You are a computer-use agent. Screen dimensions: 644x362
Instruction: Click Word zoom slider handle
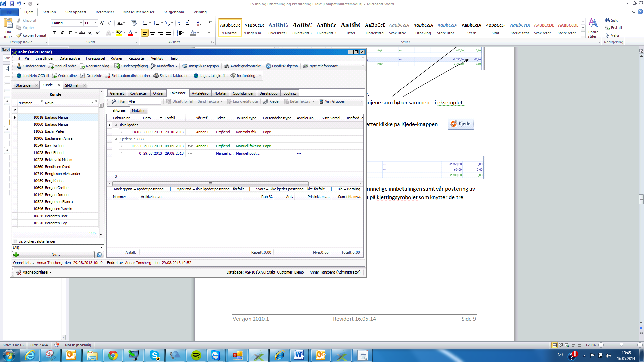[x=621, y=345]
